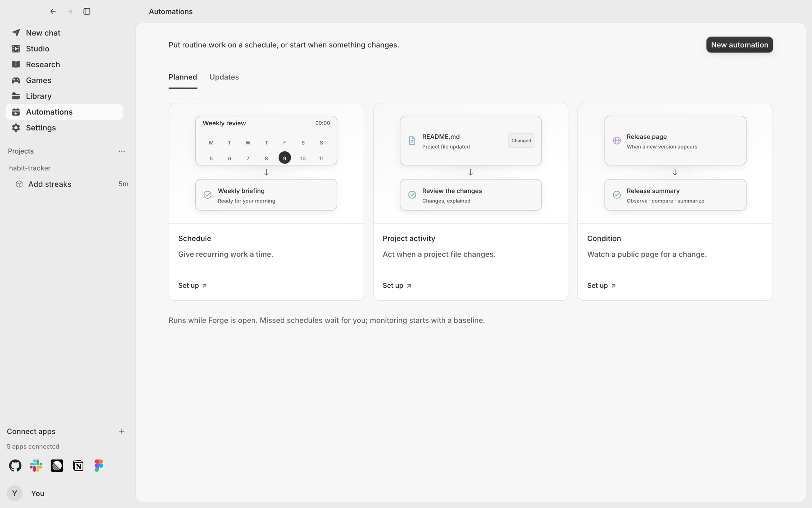The image size is (812, 508).
Task: Switch to the Planned tab
Action: click(x=183, y=77)
